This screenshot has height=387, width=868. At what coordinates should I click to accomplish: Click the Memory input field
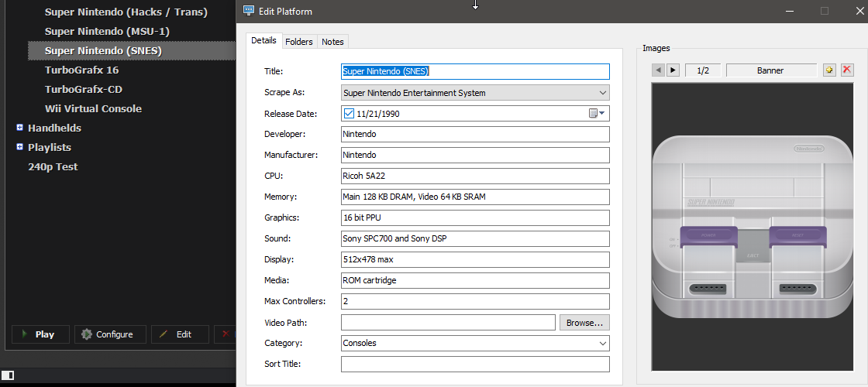(x=475, y=197)
